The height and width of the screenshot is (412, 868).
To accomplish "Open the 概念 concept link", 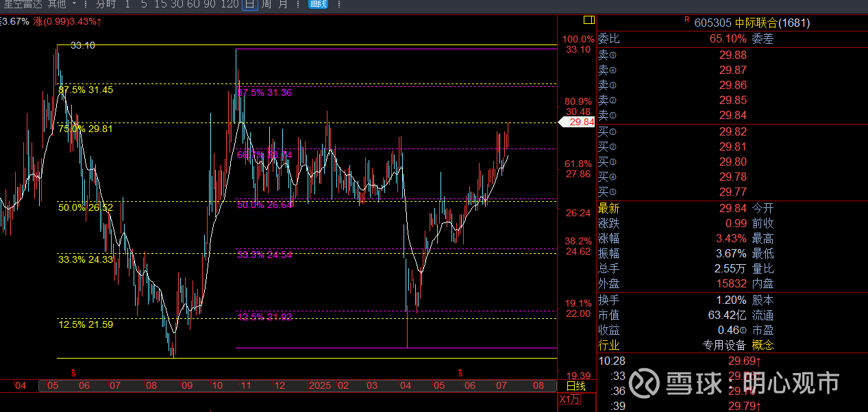I will pyautogui.click(x=763, y=345).
